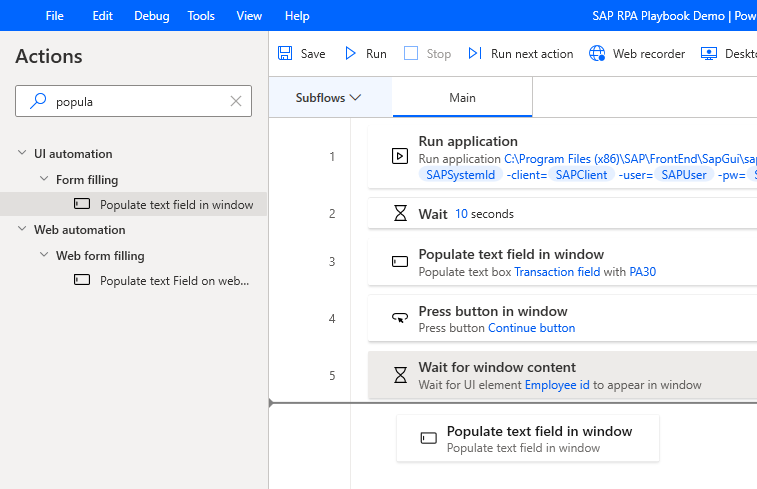
Task: Click the SAPUser variable
Action: click(x=684, y=175)
